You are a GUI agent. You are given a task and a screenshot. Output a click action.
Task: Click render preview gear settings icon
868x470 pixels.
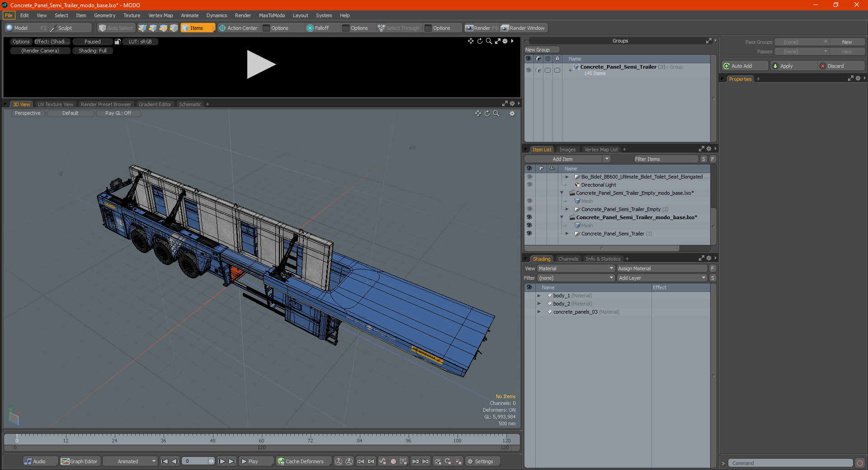pos(505,41)
